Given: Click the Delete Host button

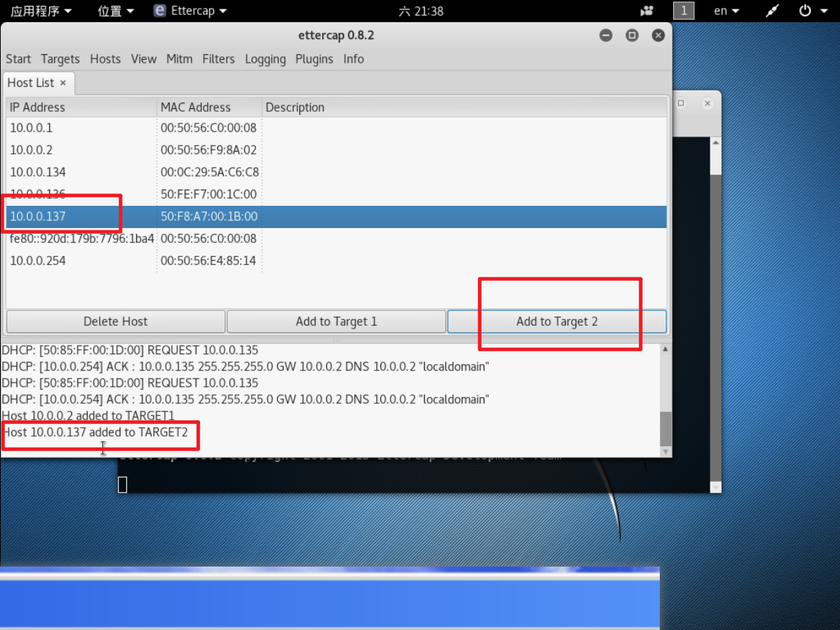Looking at the screenshot, I should click(x=115, y=321).
